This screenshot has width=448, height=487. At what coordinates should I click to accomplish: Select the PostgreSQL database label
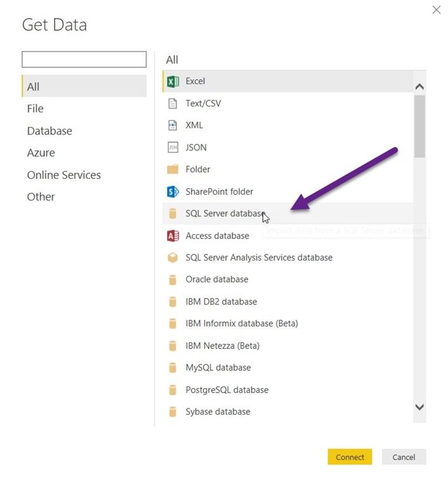(x=227, y=390)
